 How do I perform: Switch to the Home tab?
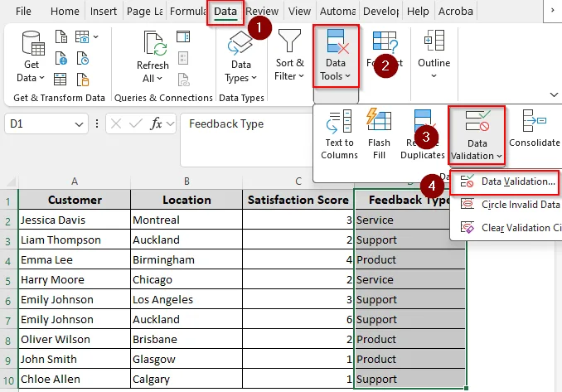coord(65,12)
